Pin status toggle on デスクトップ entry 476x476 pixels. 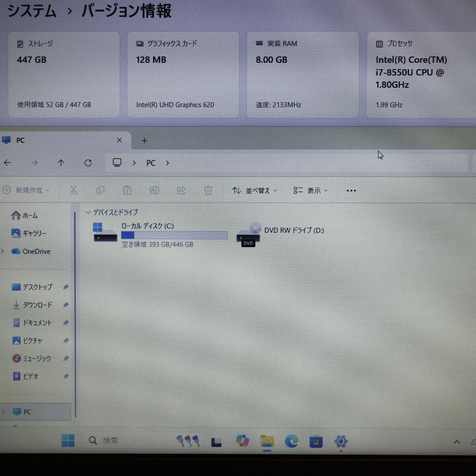tap(66, 287)
